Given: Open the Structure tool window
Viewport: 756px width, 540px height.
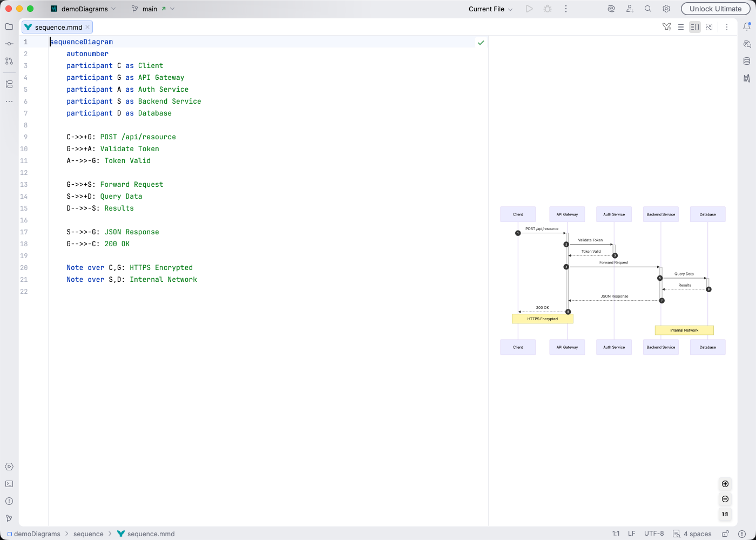Looking at the screenshot, I should (x=9, y=84).
